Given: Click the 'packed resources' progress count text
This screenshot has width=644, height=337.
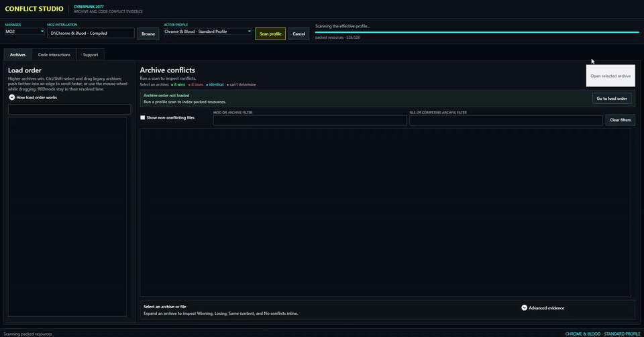Looking at the screenshot, I should (337, 38).
